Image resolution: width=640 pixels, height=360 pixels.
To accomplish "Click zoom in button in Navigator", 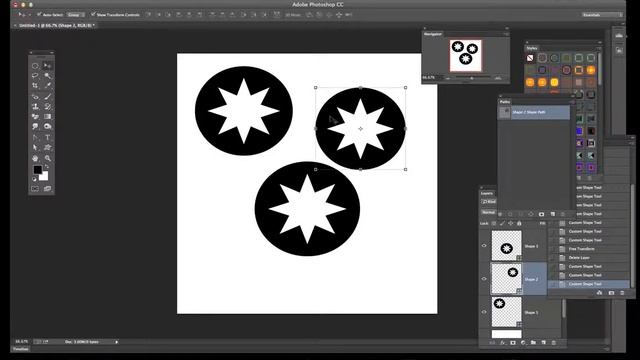I will click(498, 78).
